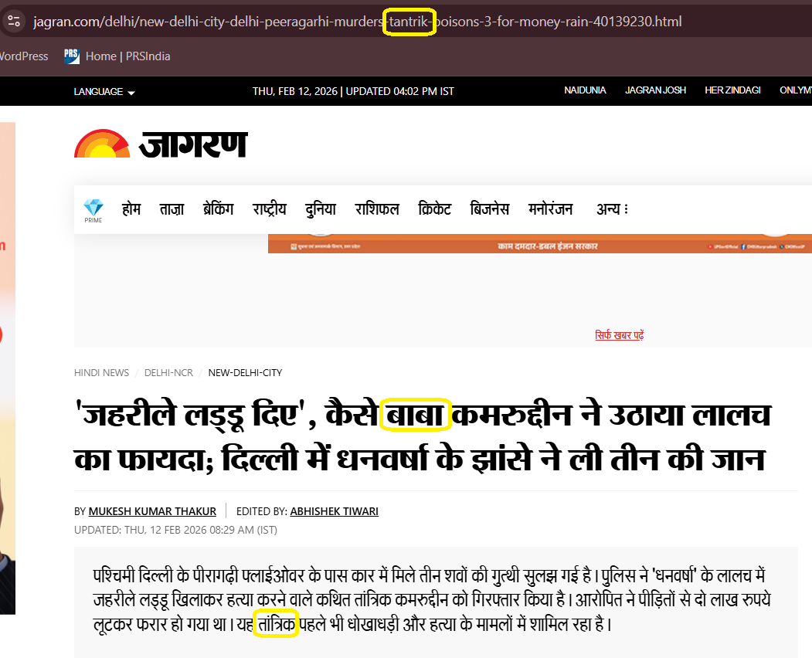Open the दुनिया section
The height and width of the screenshot is (658, 812).
click(320, 209)
